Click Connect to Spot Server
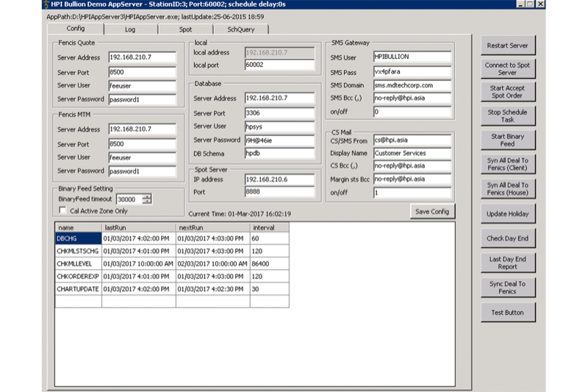 pos(508,68)
